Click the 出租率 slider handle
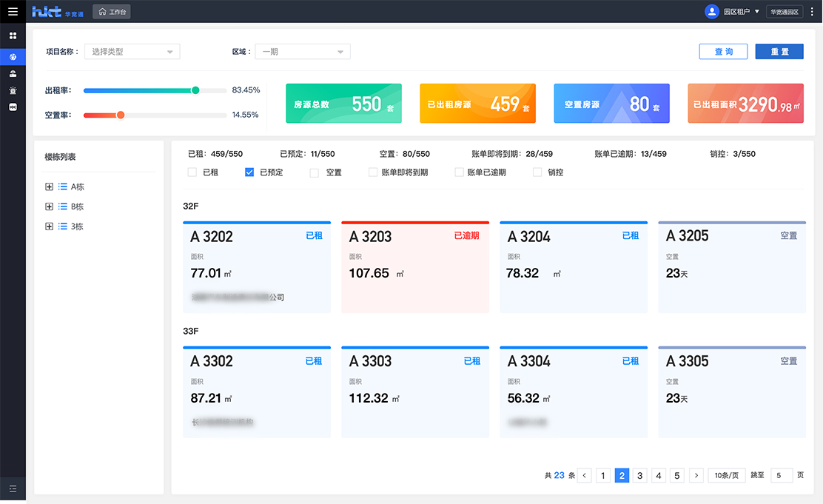Screen dimensions: 823x504 [195, 90]
